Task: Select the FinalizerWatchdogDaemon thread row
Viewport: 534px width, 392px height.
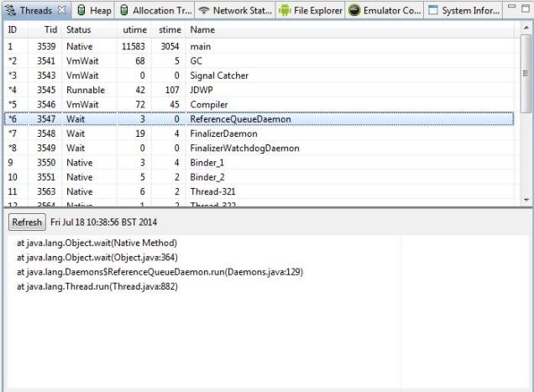Action: click(x=259, y=148)
